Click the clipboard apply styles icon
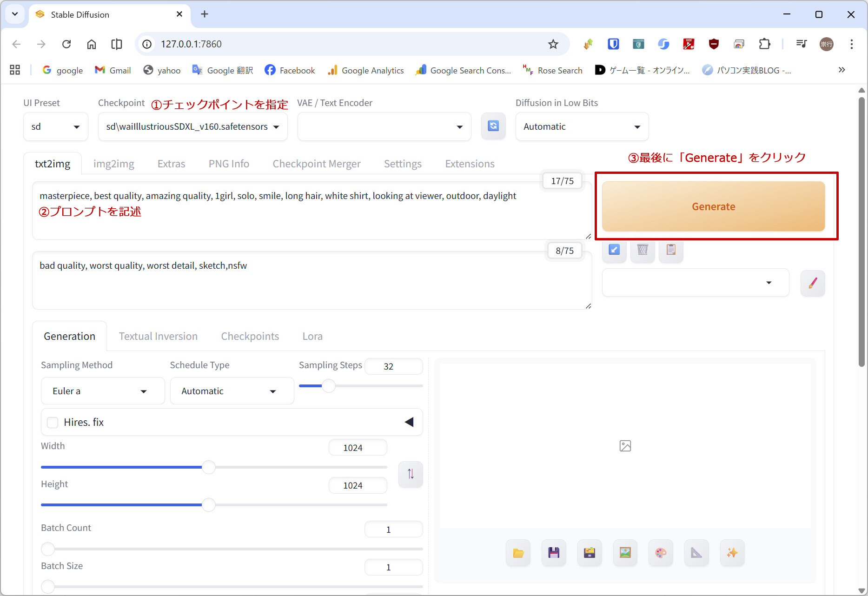 click(671, 250)
